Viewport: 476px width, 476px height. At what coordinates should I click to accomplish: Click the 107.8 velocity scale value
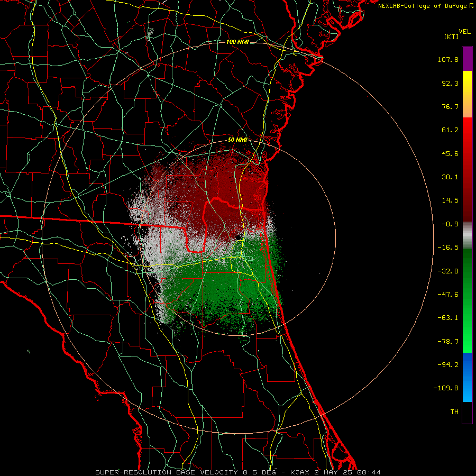point(448,59)
